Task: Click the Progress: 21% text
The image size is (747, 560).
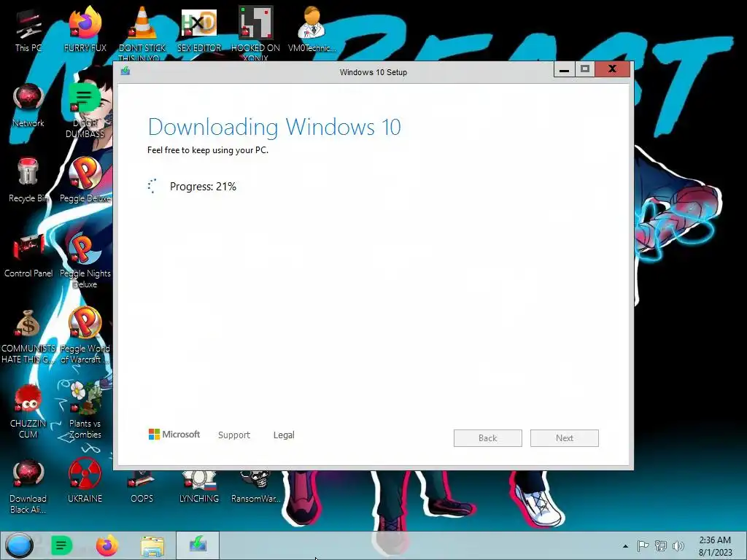Action: 203,187
